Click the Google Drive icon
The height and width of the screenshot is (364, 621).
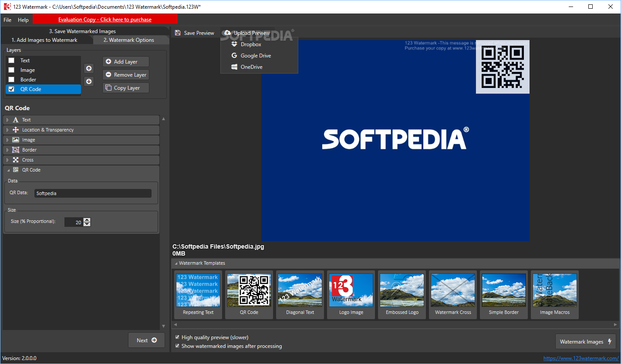(x=234, y=55)
